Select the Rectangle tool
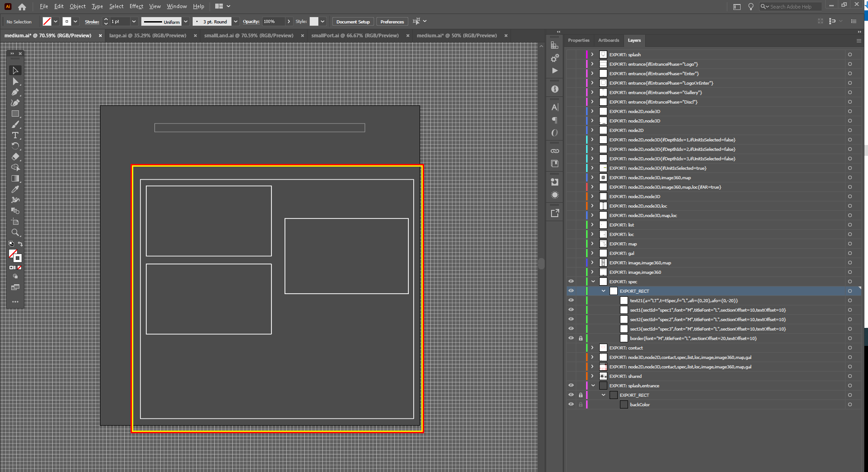Viewport: 868px width, 472px height. click(x=15, y=113)
